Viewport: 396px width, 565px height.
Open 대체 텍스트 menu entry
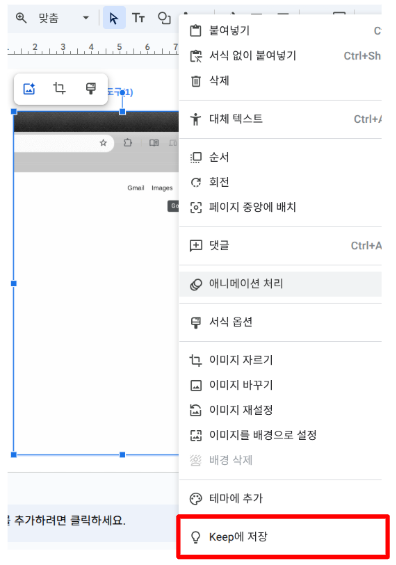click(280, 119)
